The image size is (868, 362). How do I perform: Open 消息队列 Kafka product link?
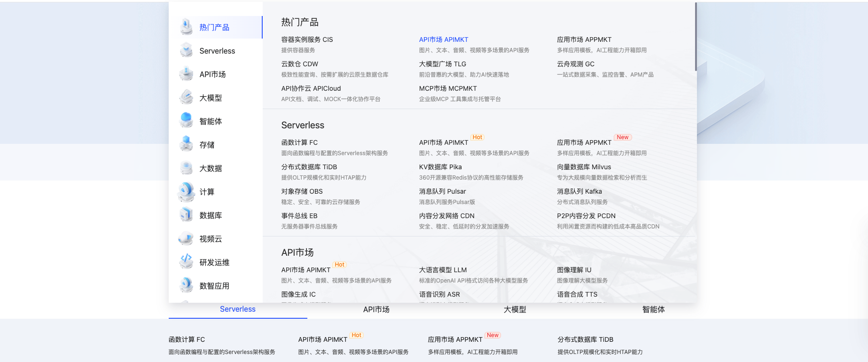pyautogui.click(x=579, y=191)
